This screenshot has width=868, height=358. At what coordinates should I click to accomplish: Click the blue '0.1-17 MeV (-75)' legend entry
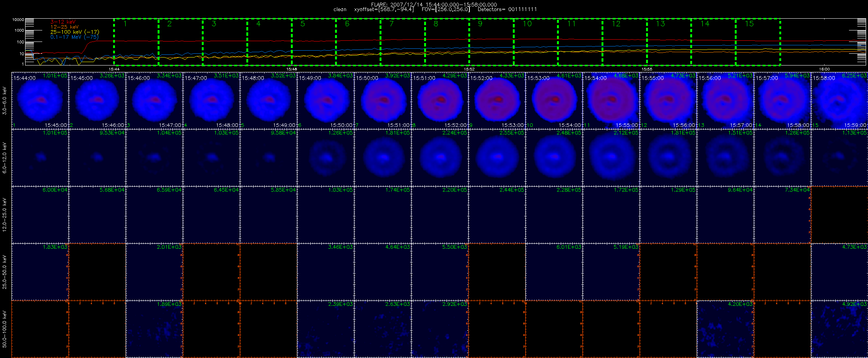click(x=74, y=37)
